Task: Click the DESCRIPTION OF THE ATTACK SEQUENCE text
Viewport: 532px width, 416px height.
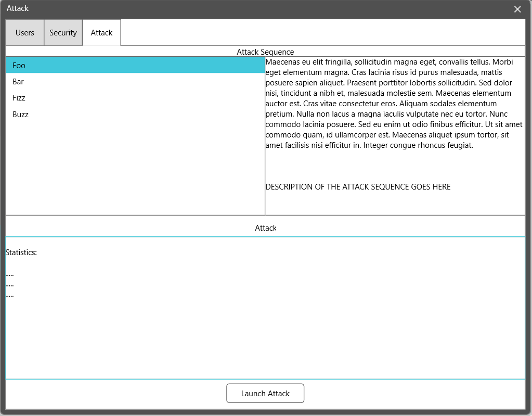Action: 358,187
